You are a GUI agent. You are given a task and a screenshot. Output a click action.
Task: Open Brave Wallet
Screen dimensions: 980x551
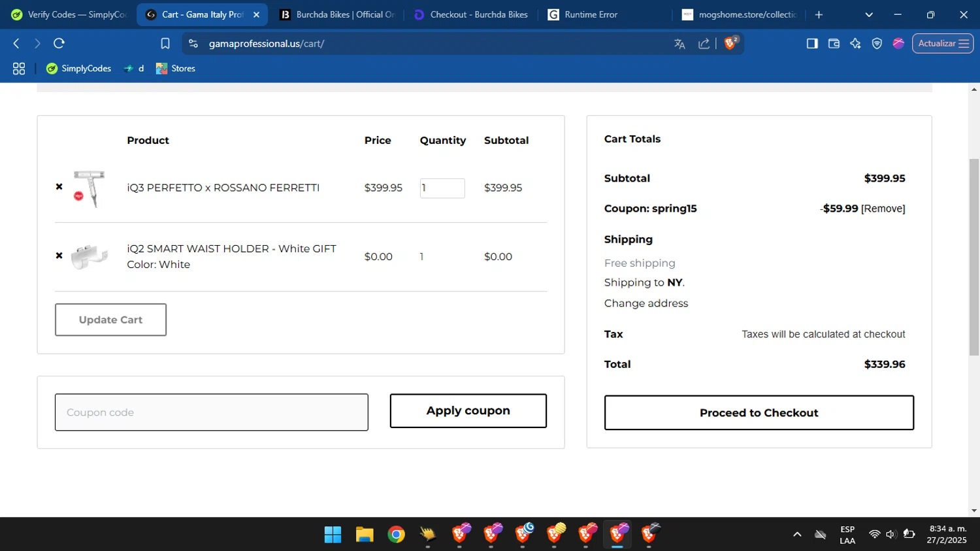click(x=834, y=43)
